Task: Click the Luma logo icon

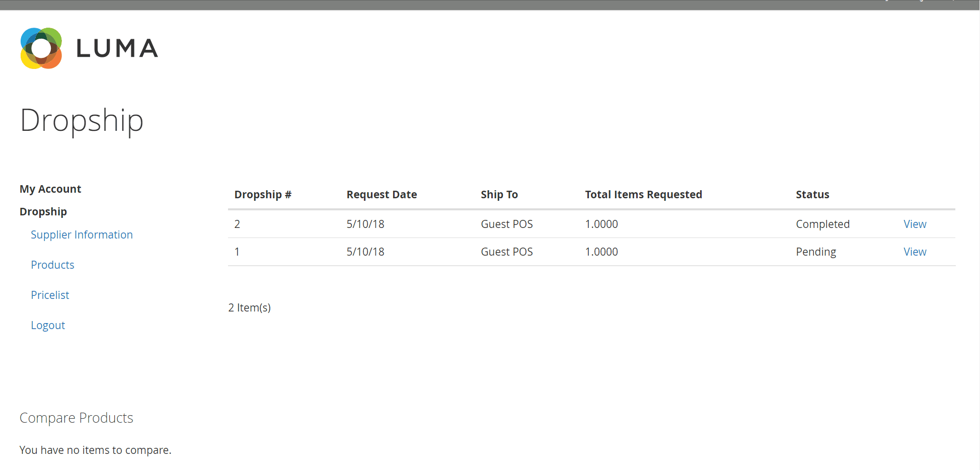Action: (41, 48)
